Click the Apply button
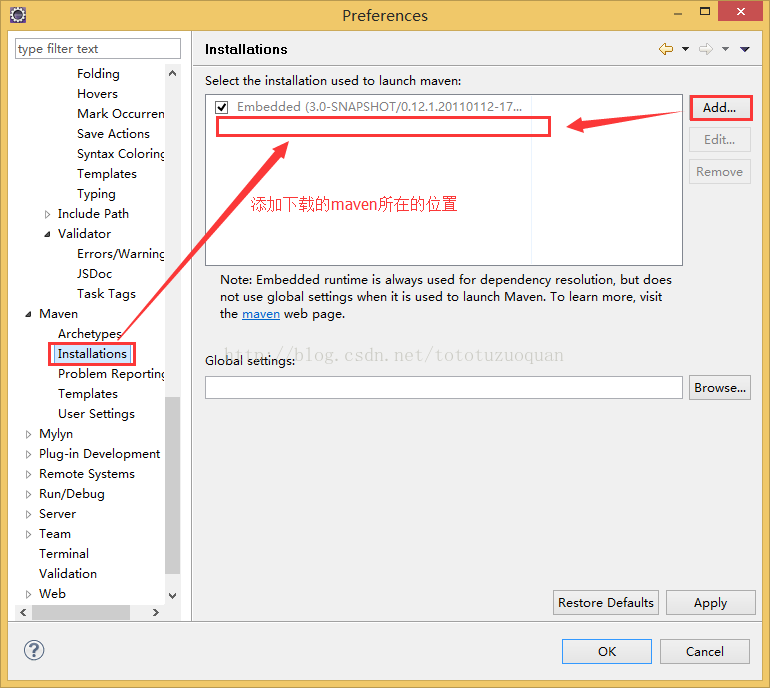The image size is (770, 688). coord(710,603)
